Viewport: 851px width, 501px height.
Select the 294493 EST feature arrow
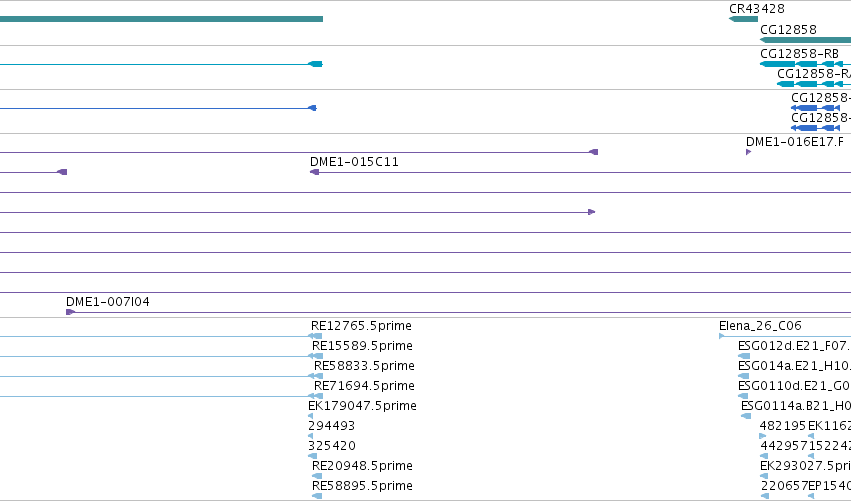tap(310, 436)
